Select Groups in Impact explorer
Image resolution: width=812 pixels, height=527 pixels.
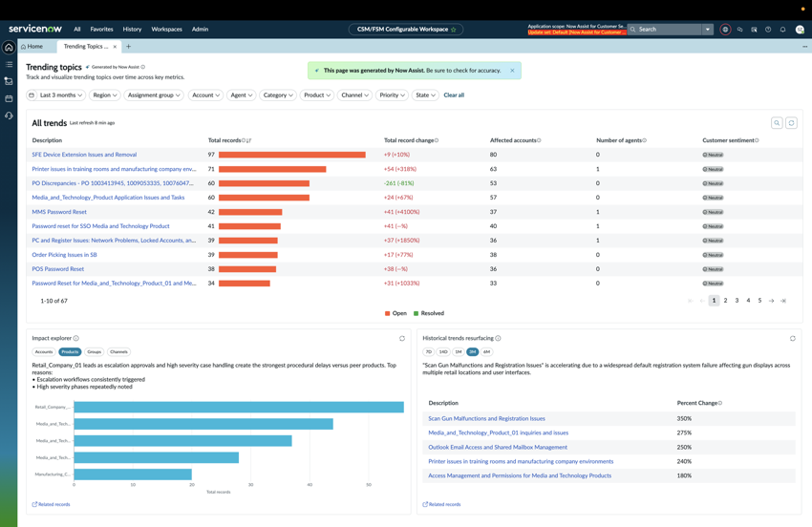(x=95, y=352)
